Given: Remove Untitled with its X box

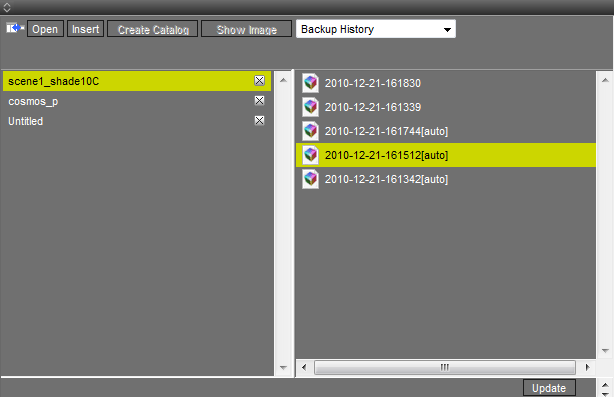Looking at the screenshot, I should coord(259,121).
